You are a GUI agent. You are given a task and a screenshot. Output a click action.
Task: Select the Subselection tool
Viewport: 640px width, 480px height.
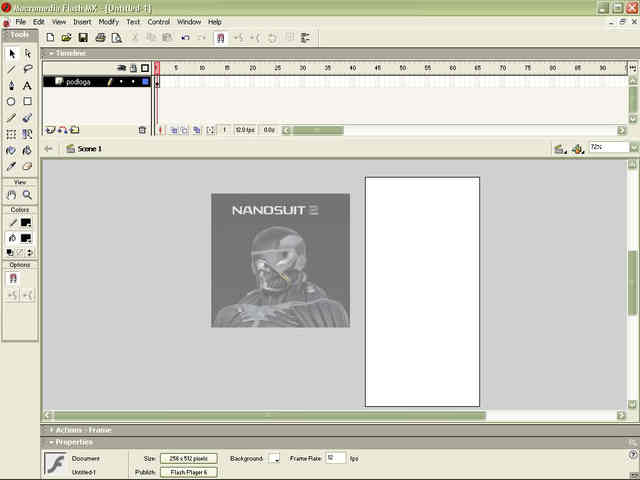27,53
